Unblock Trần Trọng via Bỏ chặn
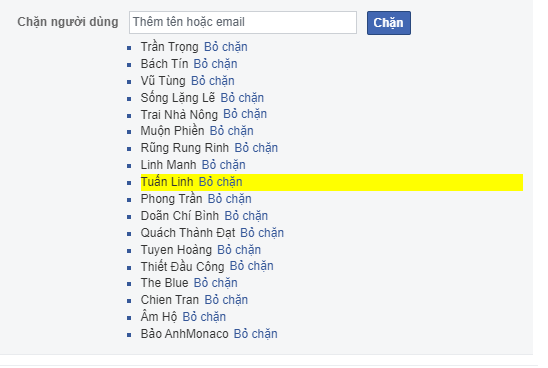 point(226,47)
